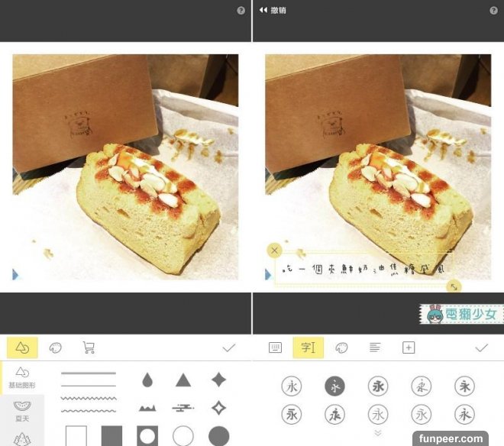Switch to 夏天 sticker category
The height and width of the screenshot is (446, 504).
coord(22,409)
